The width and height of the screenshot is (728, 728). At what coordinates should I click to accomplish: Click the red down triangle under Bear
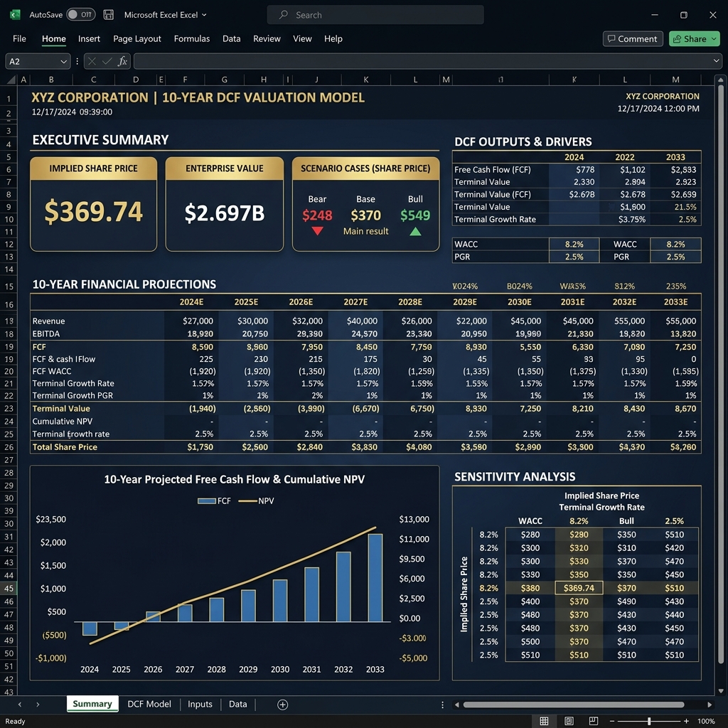[x=317, y=231]
